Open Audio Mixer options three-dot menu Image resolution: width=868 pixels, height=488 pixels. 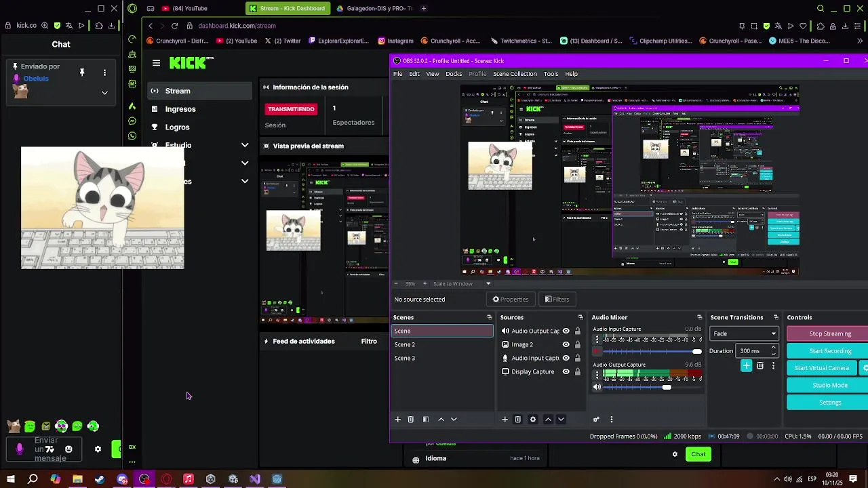[611, 420]
